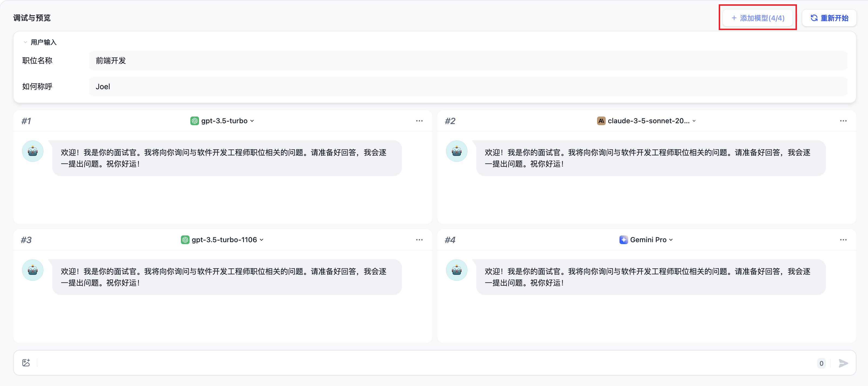Viewport: 868px width, 386px height.
Task: Open the more options menu for panel #4
Action: (x=843, y=240)
